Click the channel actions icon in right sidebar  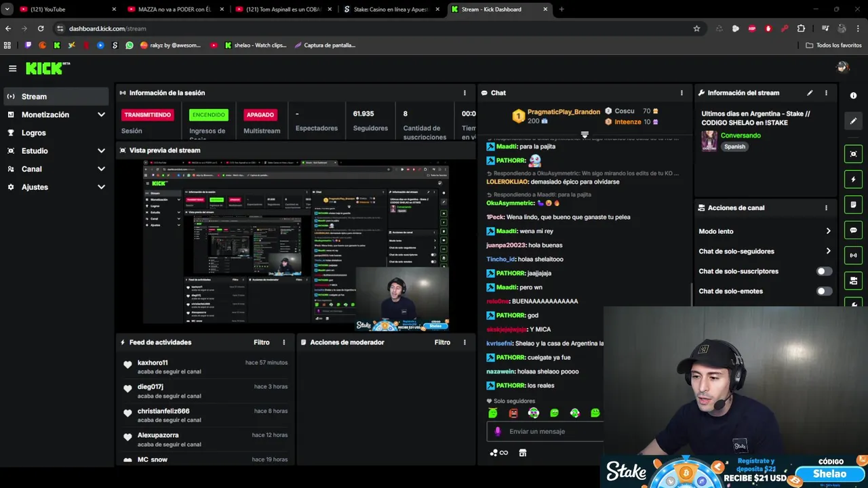coord(853,281)
